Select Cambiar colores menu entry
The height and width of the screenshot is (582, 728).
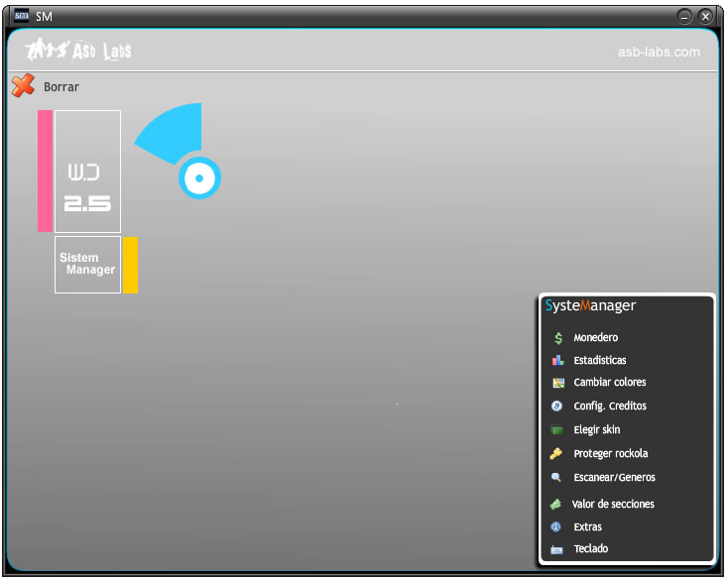coord(610,382)
